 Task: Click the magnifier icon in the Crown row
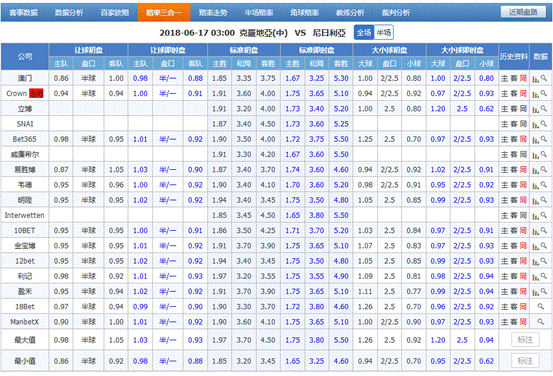pyautogui.click(x=543, y=93)
